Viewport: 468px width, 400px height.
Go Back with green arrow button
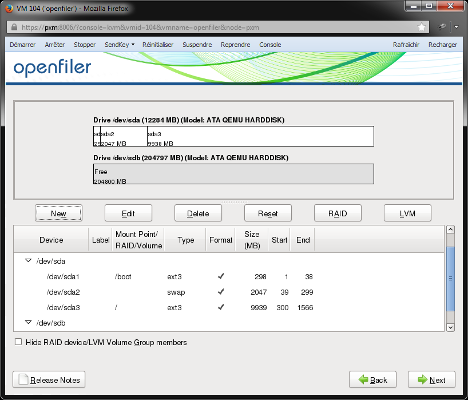(373, 379)
